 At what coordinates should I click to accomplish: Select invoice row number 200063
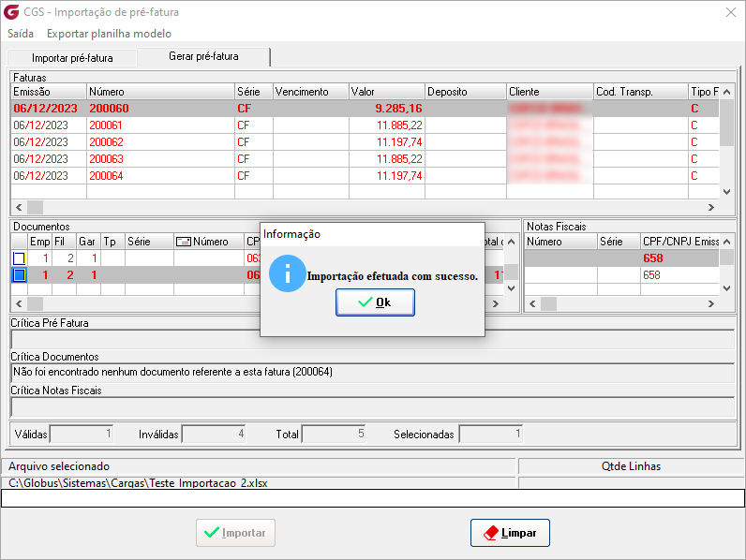[365, 159]
